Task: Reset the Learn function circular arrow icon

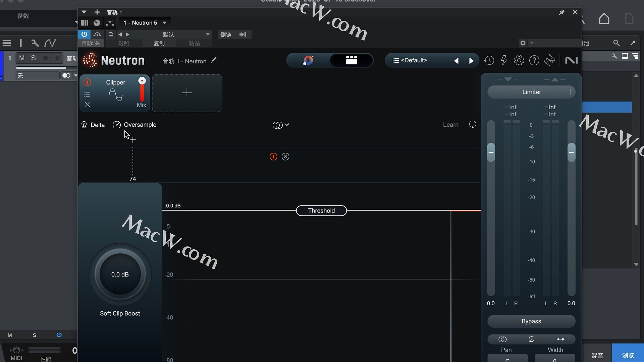Action: 472,125
